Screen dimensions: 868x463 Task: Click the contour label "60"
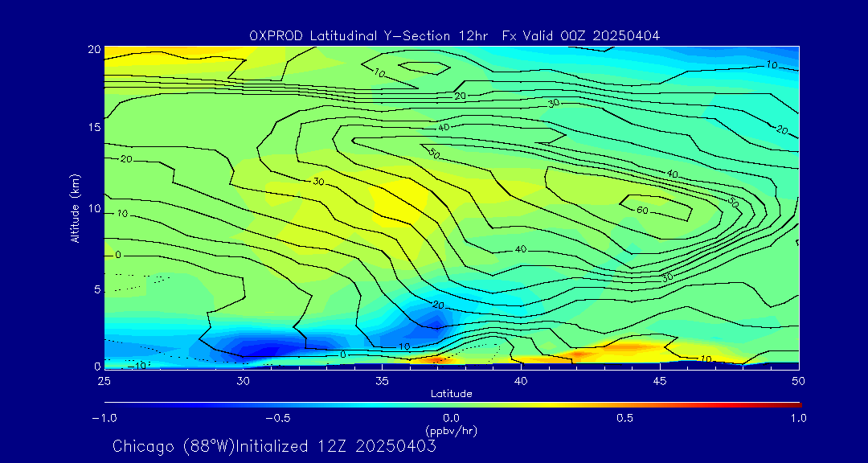coord(642,210)
